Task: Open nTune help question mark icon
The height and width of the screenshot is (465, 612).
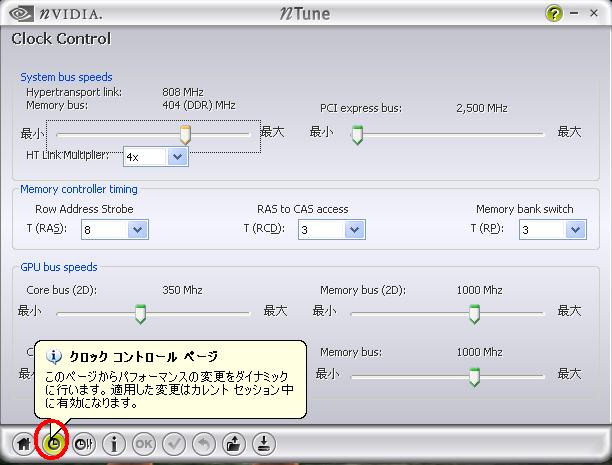Action: pyautogui.click(x=553, y=14)
